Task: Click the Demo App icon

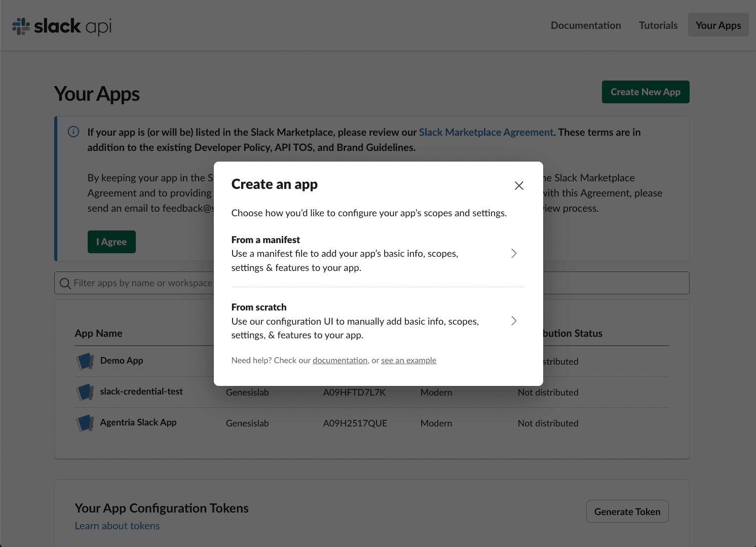Action: (x=85, y=361)
